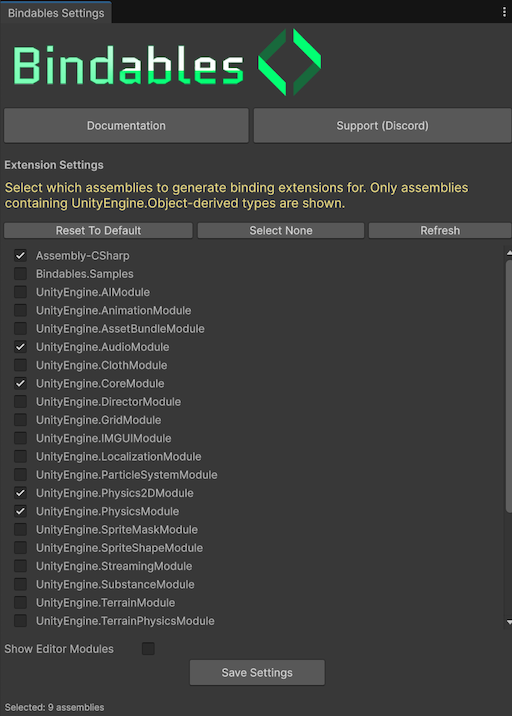Click the 'Bindables.Samples' label
The image size is (512, 716).
click(x=84, y=274)
